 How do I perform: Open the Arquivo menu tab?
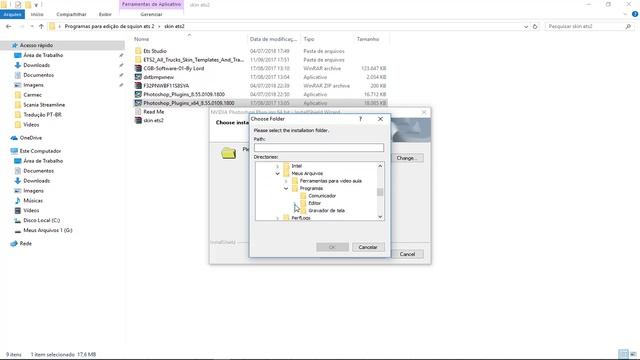(12, 14)
